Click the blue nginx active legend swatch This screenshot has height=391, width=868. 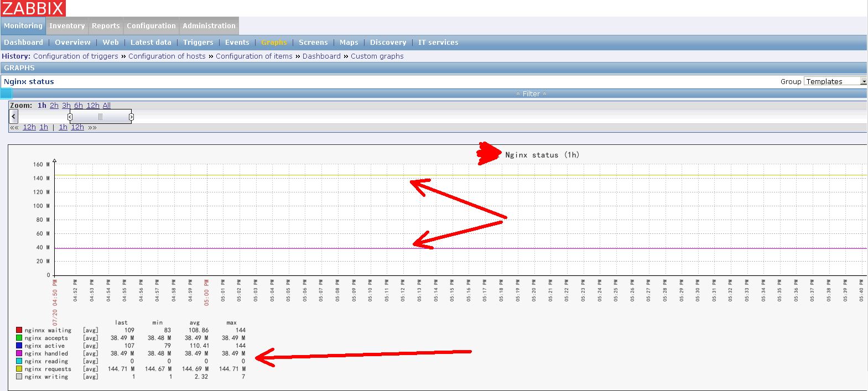pyautogui.click(x=19, y=346)
